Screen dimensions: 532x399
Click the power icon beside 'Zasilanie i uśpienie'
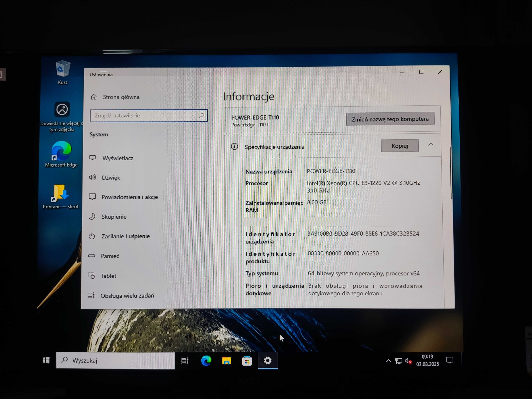(92, 236)
